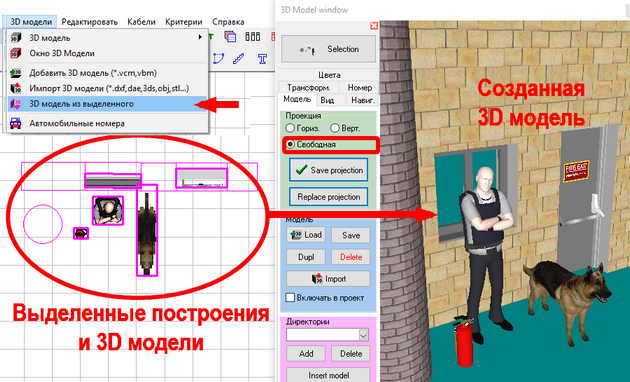Image resolution: width=630 pixels, height=382 pixels.
Task: Open the Справка menu
Action: click(x=228, y=22)
